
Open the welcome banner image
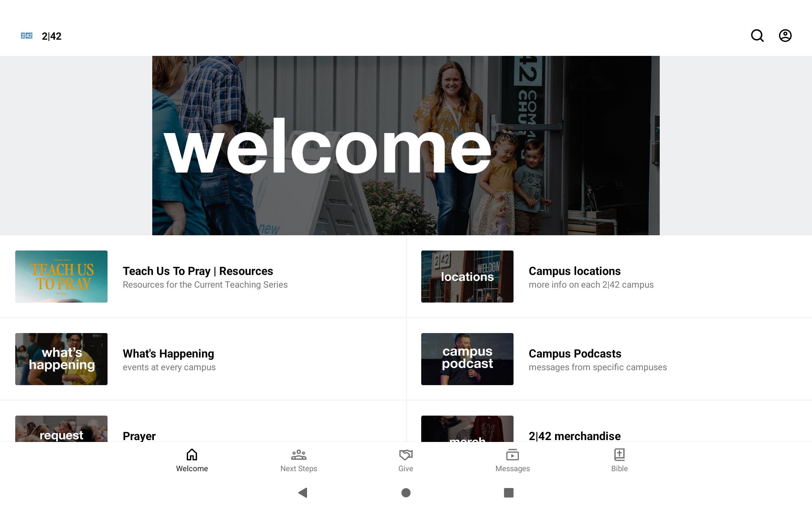tap(406, 145)
